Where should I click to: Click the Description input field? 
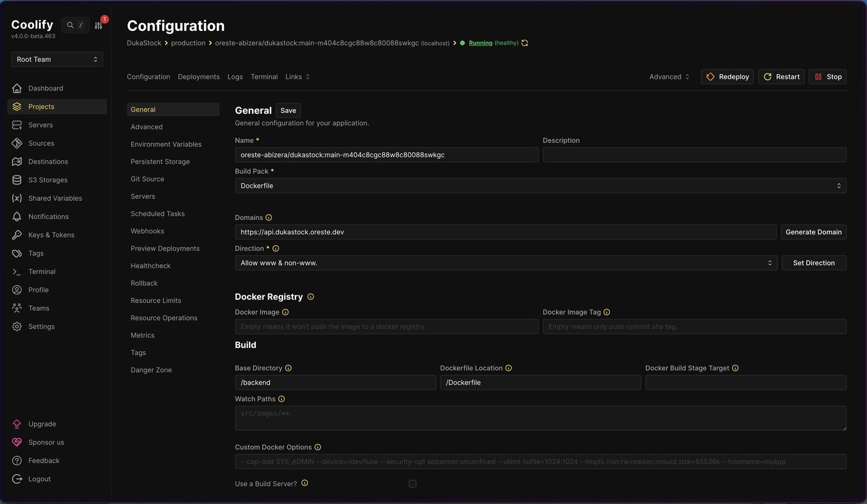point(694,155)
